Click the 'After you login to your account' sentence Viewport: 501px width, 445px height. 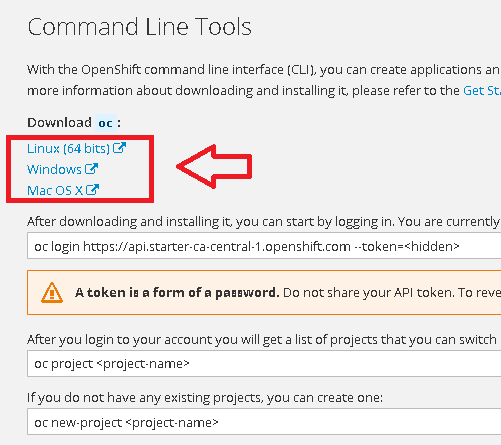(264, 340)
